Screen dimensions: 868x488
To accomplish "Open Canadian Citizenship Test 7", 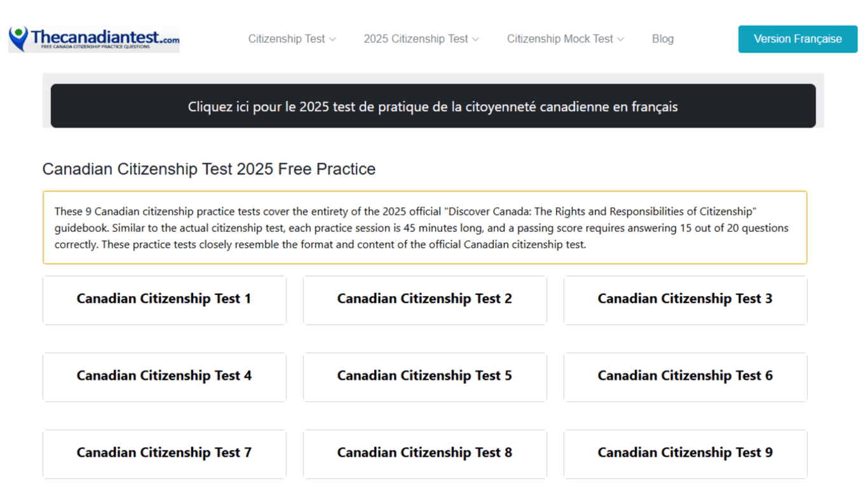I will (164, 453).
